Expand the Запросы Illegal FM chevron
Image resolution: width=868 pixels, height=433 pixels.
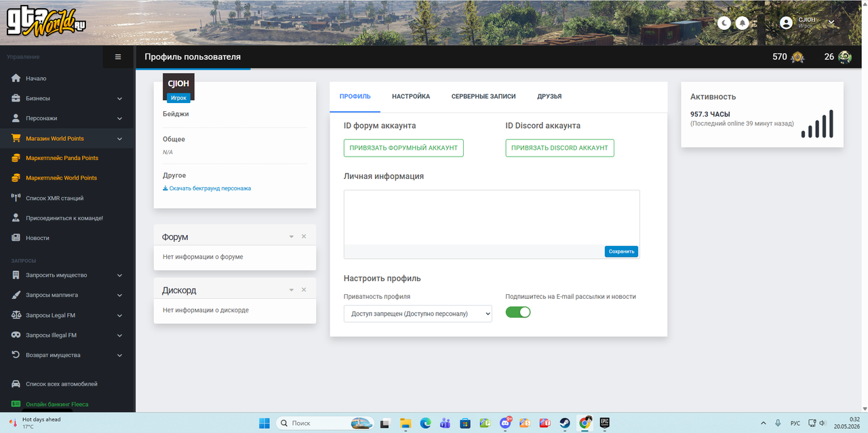coord(120,335)
